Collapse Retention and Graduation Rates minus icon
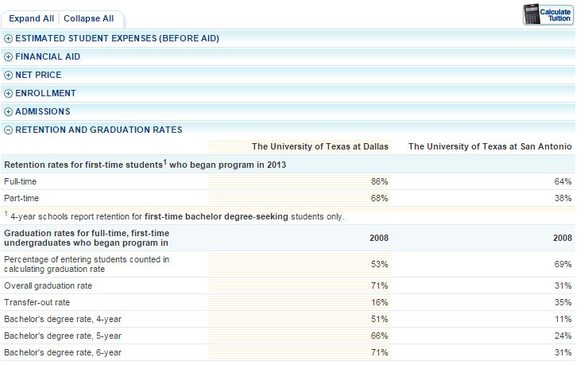The height and width of the screenshot is (365, 588). click(x=8, y=130)
